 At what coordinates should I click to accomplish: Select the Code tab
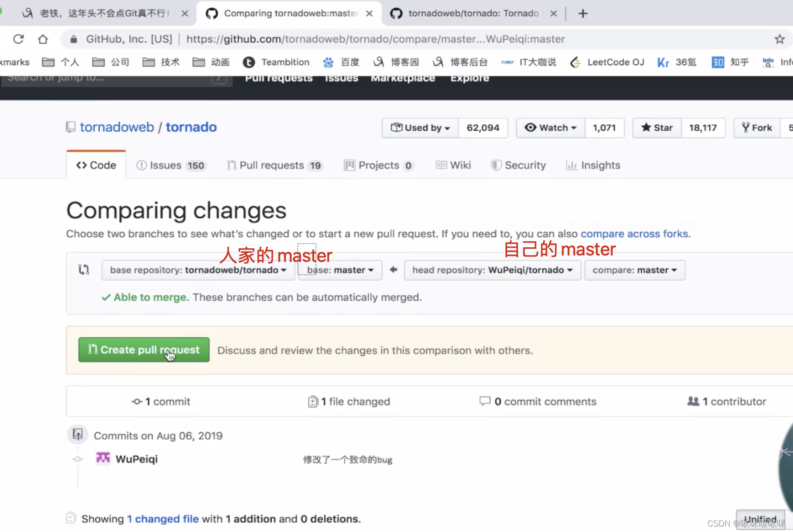pyautogui.click(x=96, y=165)
